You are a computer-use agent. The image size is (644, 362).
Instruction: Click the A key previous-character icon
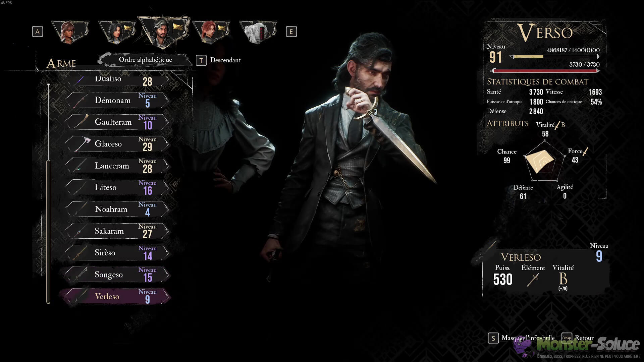pyautogui.click(x=38, y=32)
